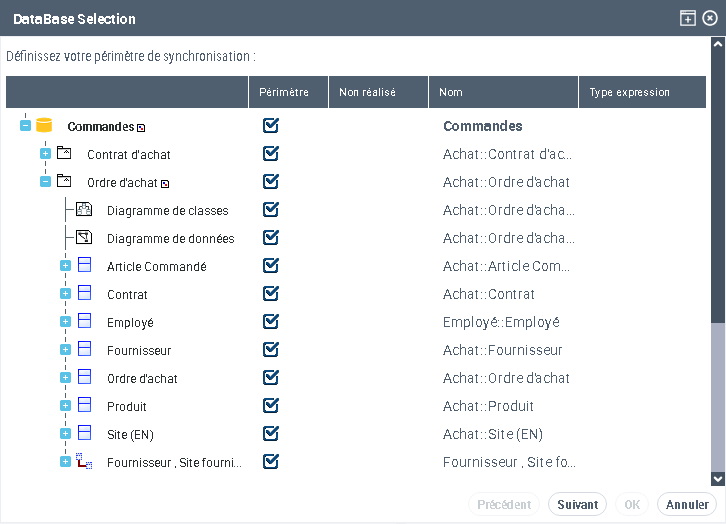Viewport: 726px width, 524px height.
Task: Click the Périmètre column header
Action: click(x=288, y=92)
